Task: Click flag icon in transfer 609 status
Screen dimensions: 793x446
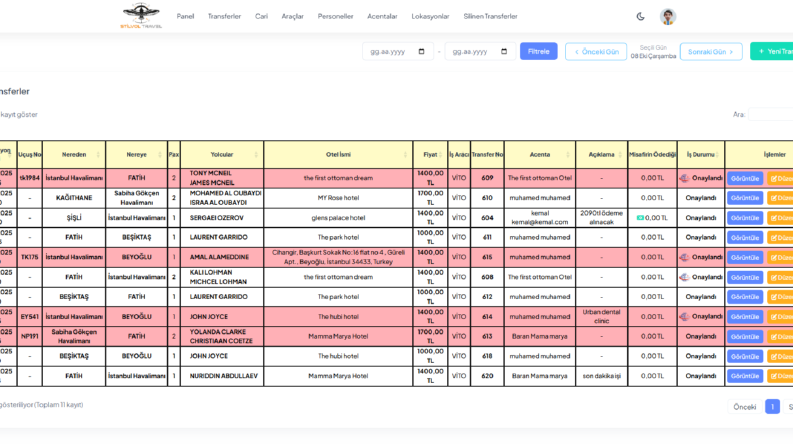Action: pyautogui.click(x=684, y=178)
